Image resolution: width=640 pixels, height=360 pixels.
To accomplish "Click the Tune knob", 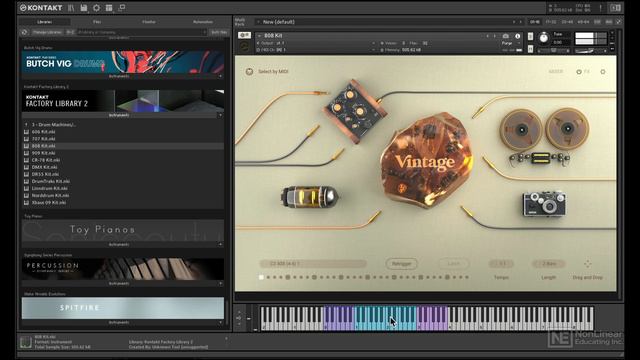I will [544, 38].
